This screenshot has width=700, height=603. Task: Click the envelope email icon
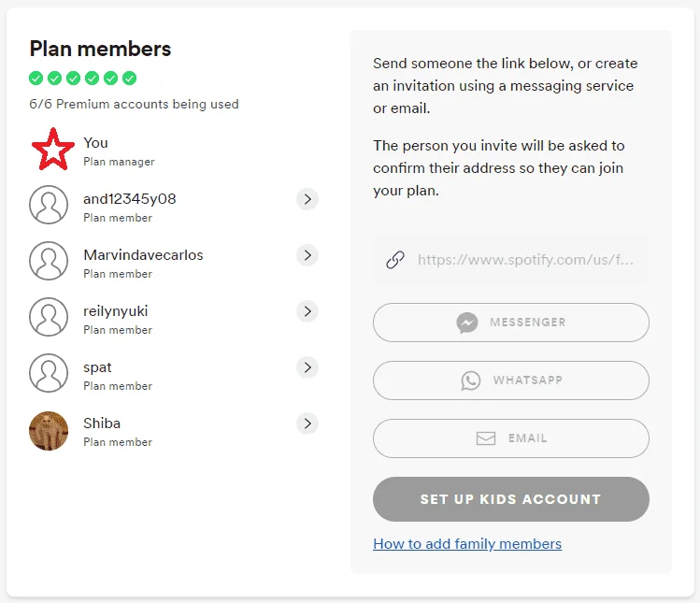tap(486, 438)
